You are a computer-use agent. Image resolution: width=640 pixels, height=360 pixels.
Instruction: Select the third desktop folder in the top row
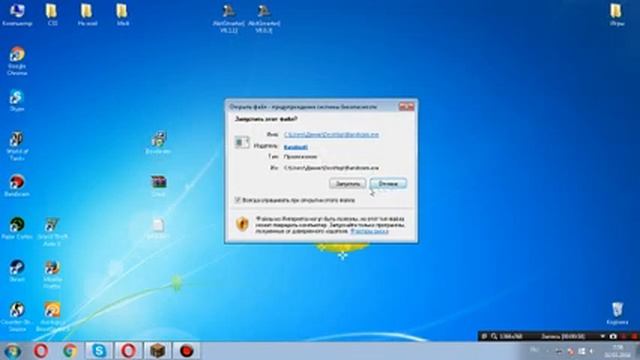[x=122, y=14]
